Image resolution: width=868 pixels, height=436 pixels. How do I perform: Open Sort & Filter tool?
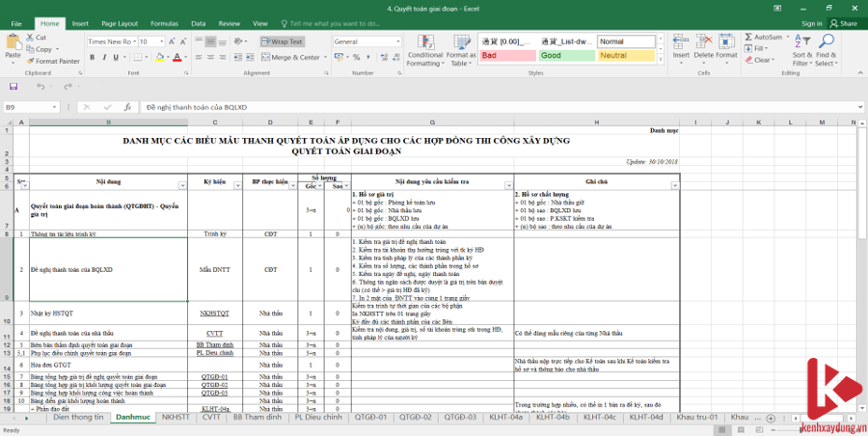click(800, 50)
